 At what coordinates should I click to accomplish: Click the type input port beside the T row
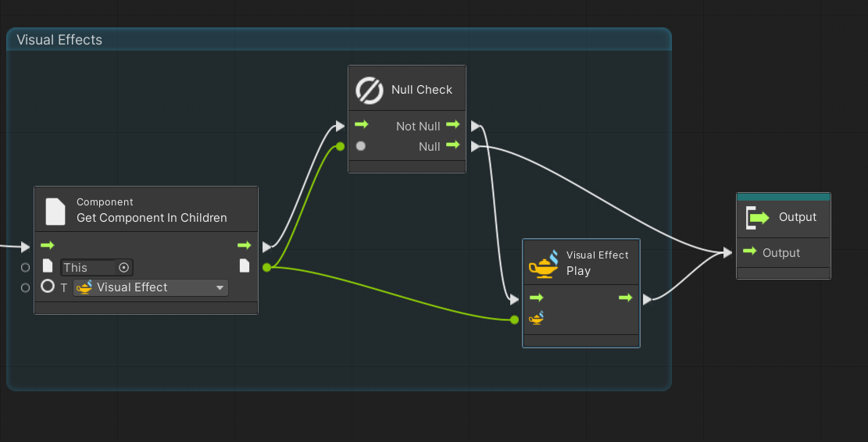25,287
